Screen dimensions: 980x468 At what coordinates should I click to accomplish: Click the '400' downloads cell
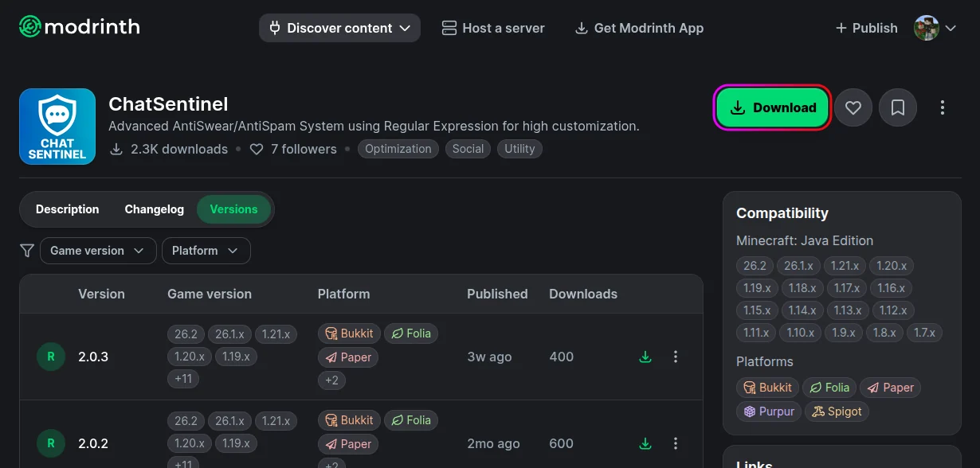tap(562, 357)
